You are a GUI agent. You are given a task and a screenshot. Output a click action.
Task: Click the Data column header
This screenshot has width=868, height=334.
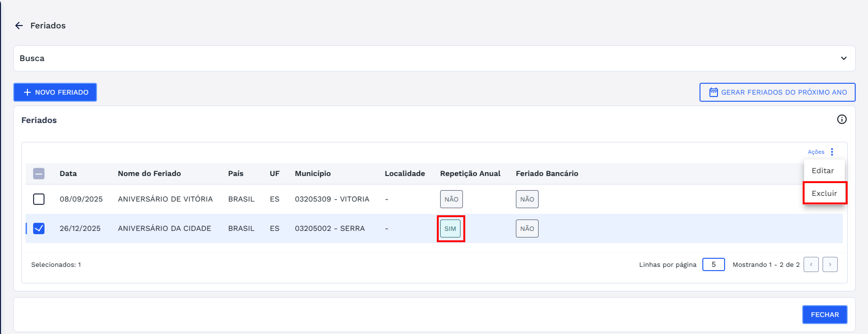68,174
